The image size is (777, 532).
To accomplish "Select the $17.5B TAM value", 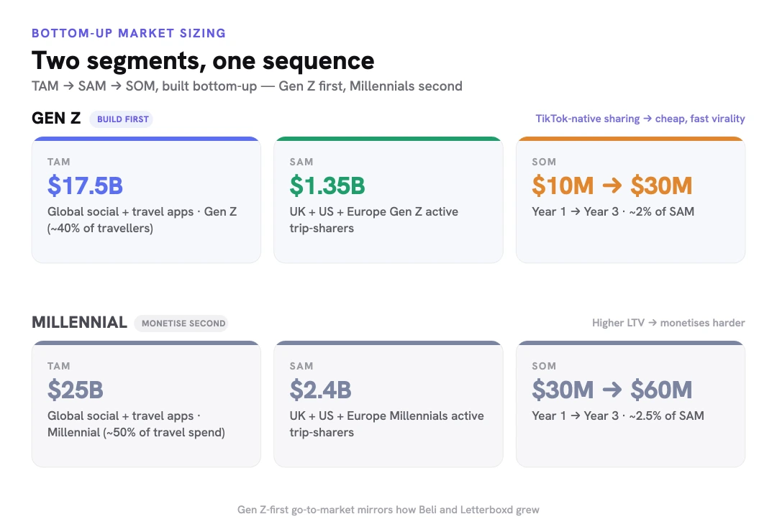I will (85, 185).
